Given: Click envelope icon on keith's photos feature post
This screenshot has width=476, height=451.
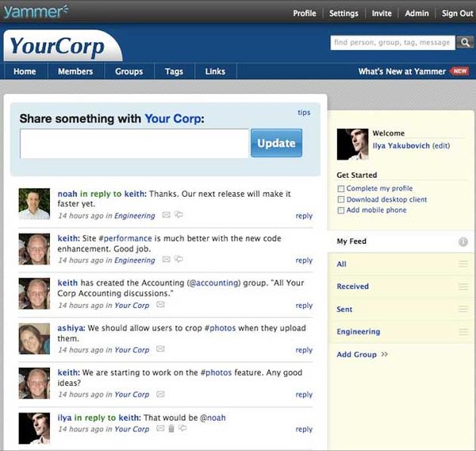Looking at the screenshot, I should (160, 394).
